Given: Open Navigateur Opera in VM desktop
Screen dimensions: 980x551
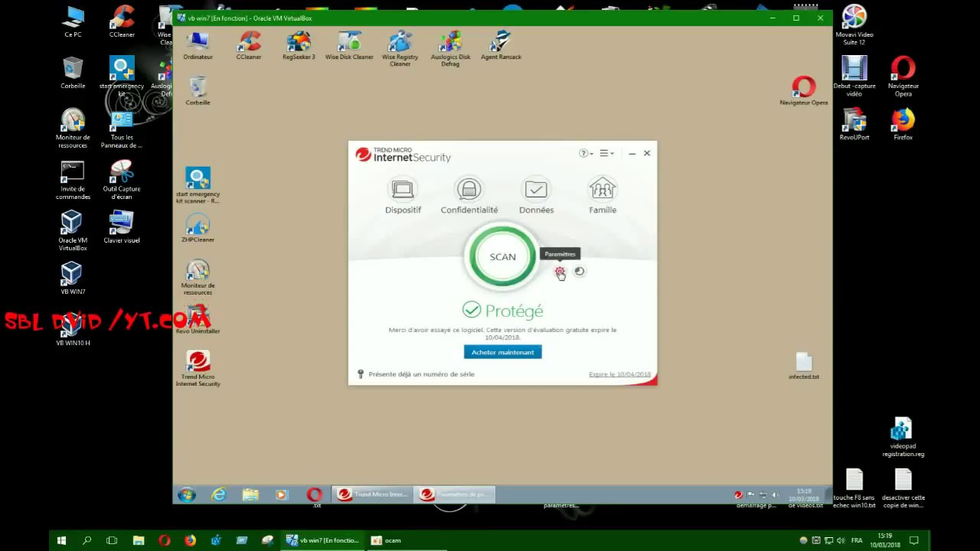Looking at the screenshot, I should click(804, 91).
